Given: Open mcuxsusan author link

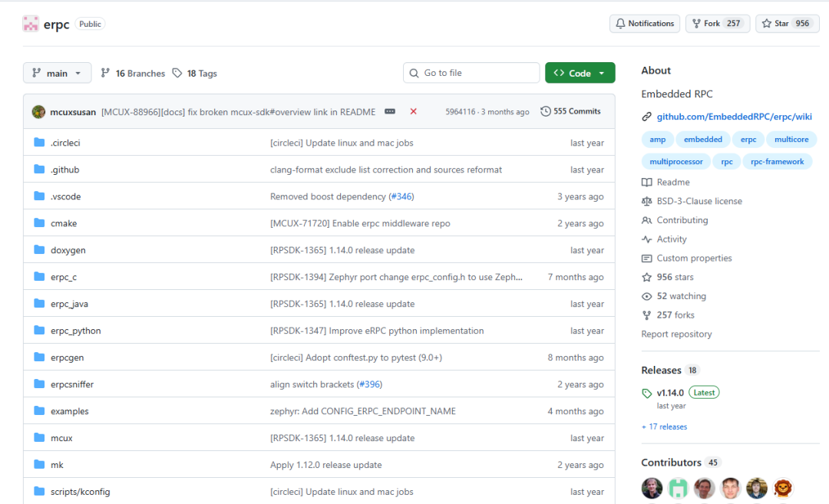Looking at the screenshot, I should [73, 112].
